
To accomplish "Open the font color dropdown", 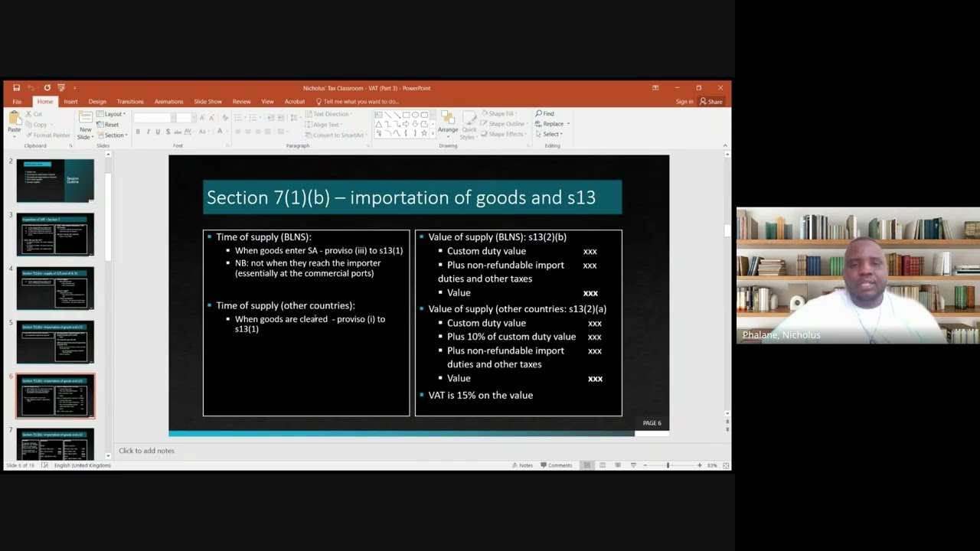I will (x=222, y=132).
